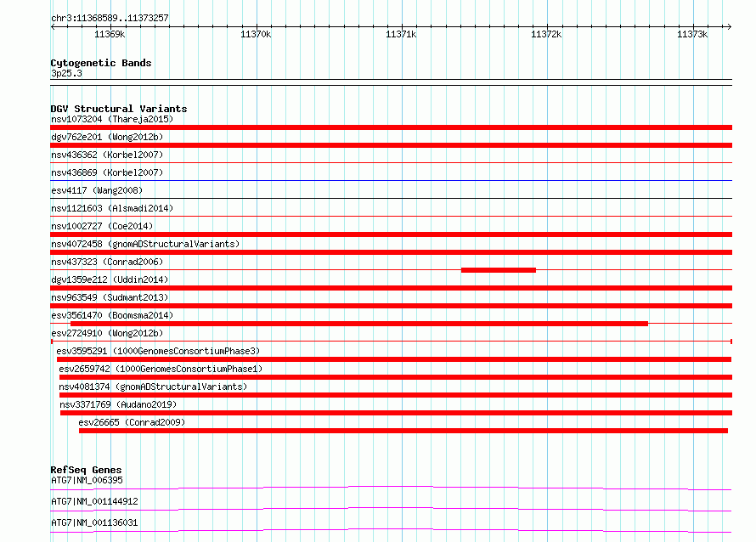756x542 pixels.
Task: Select the esv26665 (Conrad2009) variant label
Action: pyautogui.click(x=131, y=422)
